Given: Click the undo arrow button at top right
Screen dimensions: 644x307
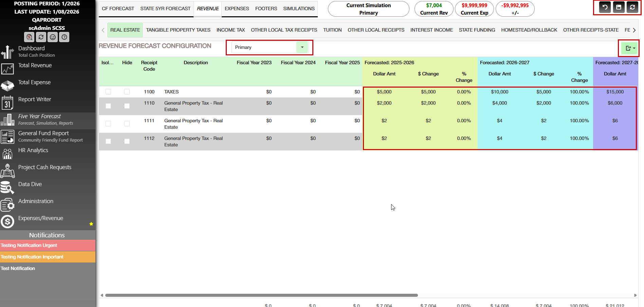Looking at the screenshot, I should click(605, 7).
